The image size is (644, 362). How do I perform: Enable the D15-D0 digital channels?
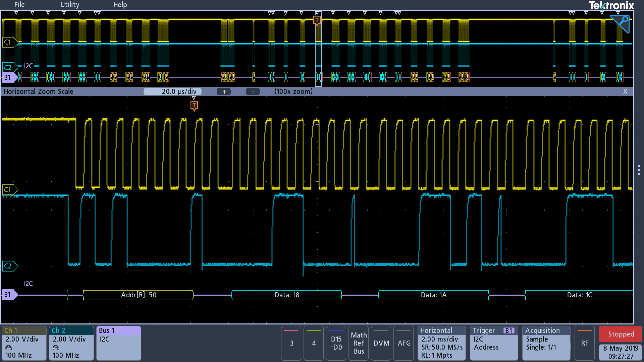[336, 343]
